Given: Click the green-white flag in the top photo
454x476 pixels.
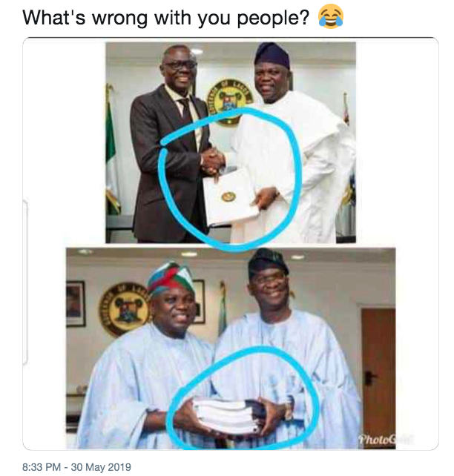Looking at the screenshot, I should pyautogui.click(x=112, y=151).
